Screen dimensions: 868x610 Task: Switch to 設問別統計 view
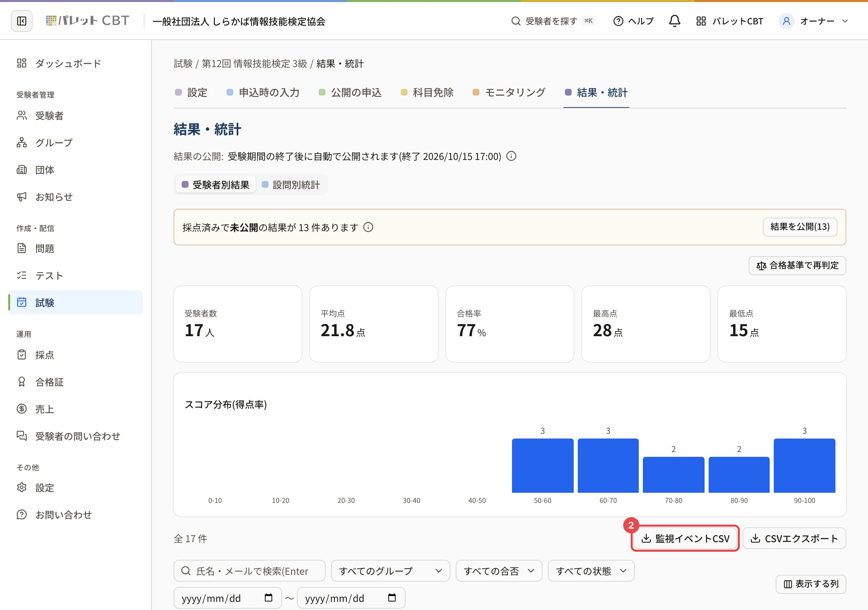coord(291,185)
